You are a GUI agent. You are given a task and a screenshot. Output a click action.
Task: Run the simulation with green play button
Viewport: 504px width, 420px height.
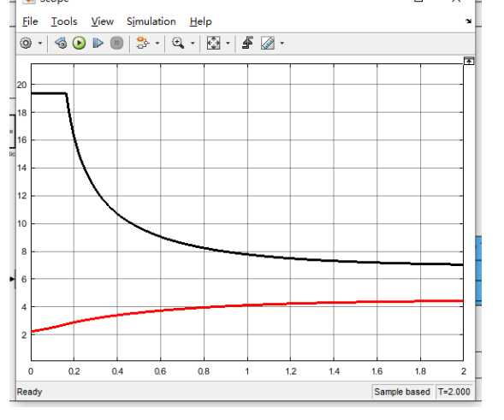[x=79, y=43]
